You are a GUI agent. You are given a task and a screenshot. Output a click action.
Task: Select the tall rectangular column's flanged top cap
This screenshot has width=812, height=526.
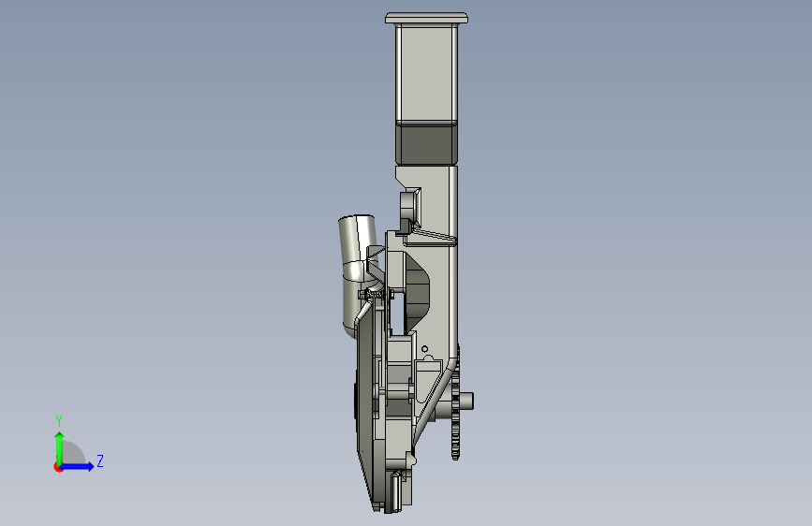[x=427, y=18]
